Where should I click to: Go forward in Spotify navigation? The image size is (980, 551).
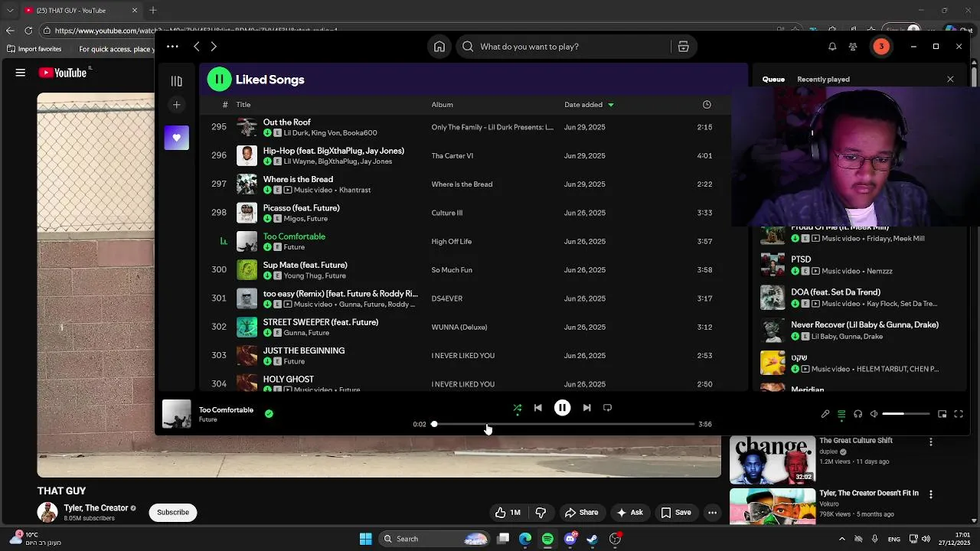coord(214,47)
